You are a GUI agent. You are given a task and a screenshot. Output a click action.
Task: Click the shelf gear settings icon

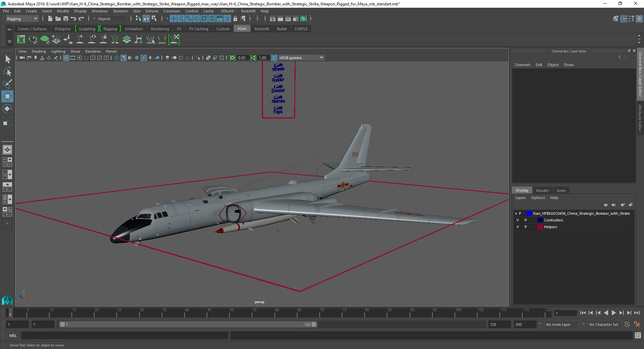pos(9,41)
